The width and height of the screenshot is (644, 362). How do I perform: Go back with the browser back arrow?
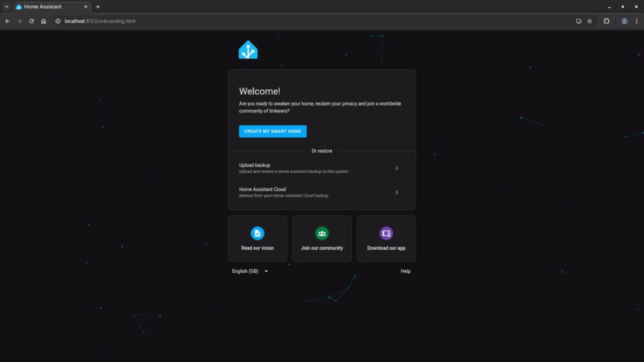pos(8,21)
